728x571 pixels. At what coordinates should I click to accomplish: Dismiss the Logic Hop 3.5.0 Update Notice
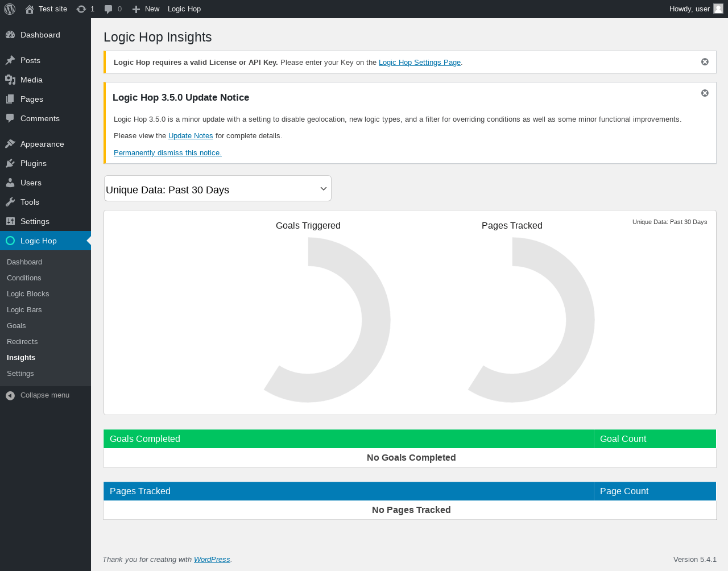[x=705, y=93]
